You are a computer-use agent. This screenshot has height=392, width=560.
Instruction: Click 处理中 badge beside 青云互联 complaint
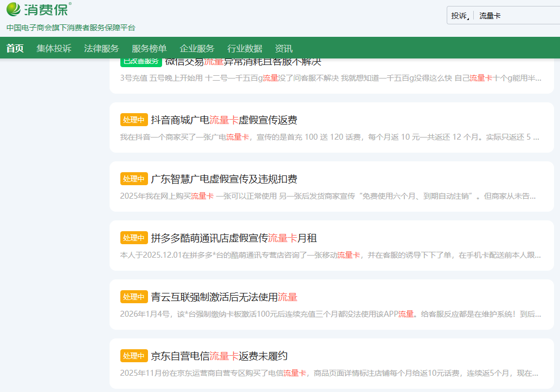(134, 297)
